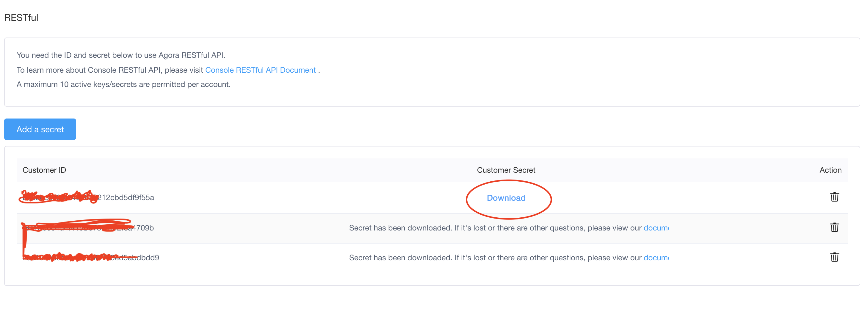
Task: Select the customer ID ending in 4709b
Action: (x=88, y=228)
